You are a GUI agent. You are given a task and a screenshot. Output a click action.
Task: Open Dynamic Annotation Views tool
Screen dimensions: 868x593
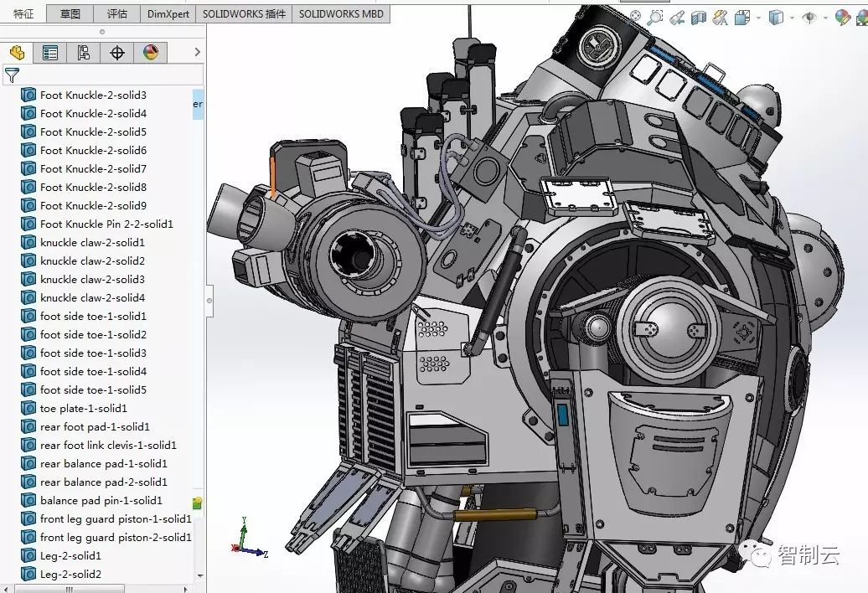pos(721,18)
